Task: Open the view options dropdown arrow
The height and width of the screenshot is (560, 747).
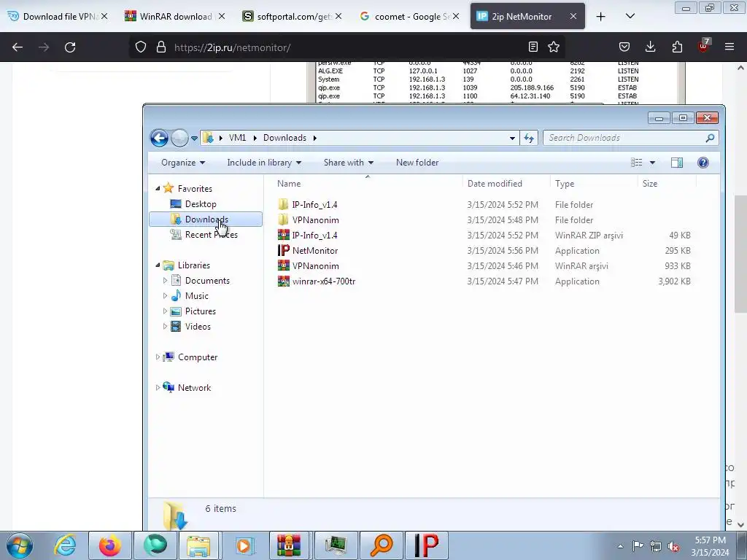Action: (653, 163)
